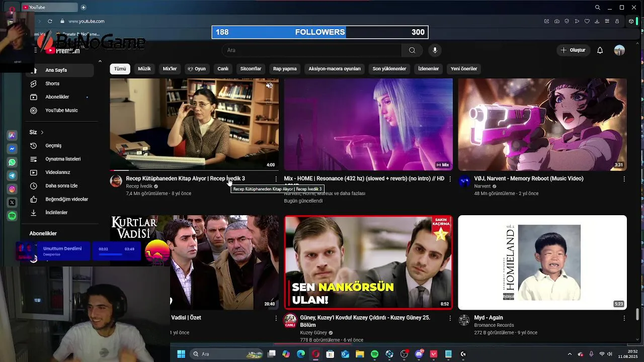The width and height of the screenshot is (644, 362).
Task: Open YouTube notifications bell
Action: click(600, 50)
